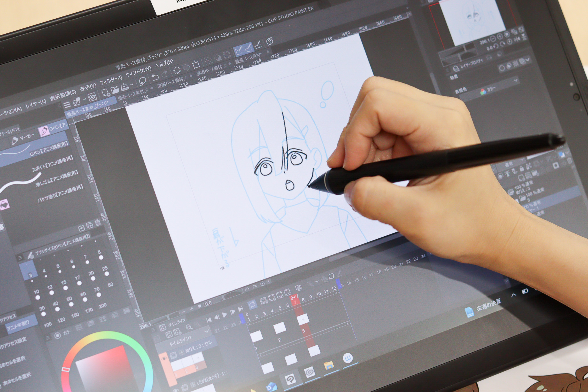Viewport: 588px width, 392px height.
Task: Open dropdown beside the pen-tablet icon
Action: (x=84, y=99)
